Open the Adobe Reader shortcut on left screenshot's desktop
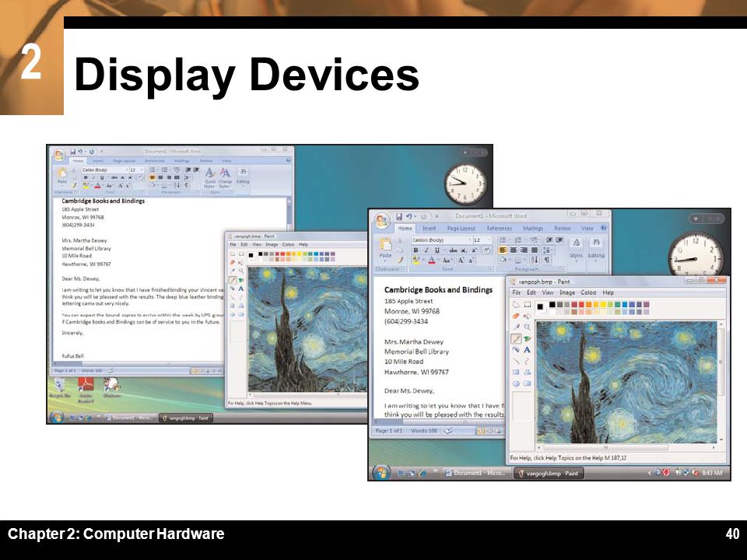747x560 pixels. point(86,389)
